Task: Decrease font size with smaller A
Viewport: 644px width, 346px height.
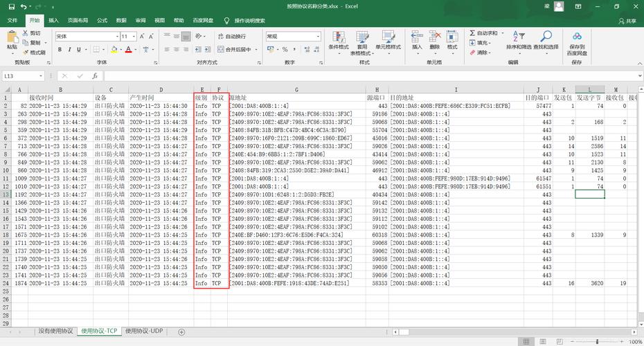Action: tap(151, 37)
